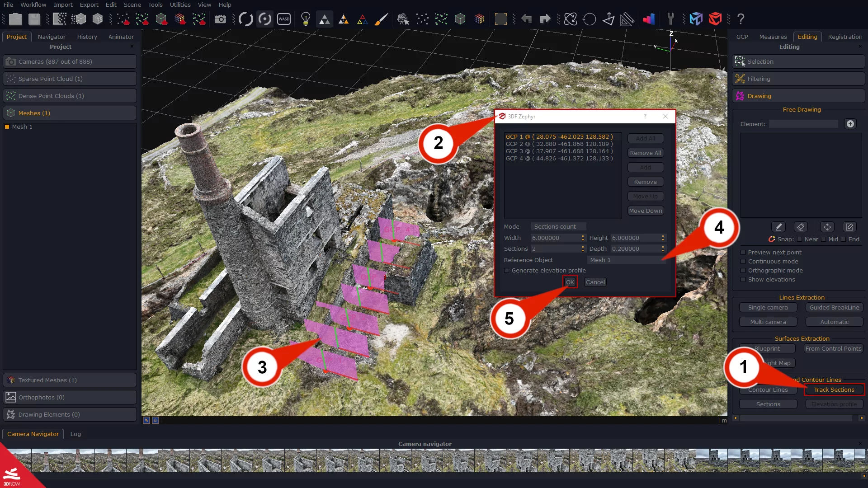
Task: Open the Element dropdown in Free Drawing
Action: pos(803,124)
